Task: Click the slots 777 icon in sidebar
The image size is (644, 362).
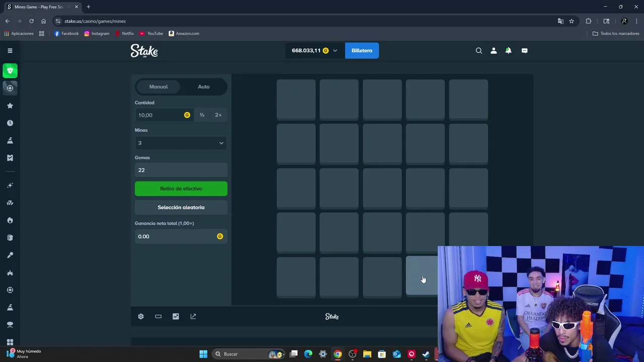Action: (10, 203)
